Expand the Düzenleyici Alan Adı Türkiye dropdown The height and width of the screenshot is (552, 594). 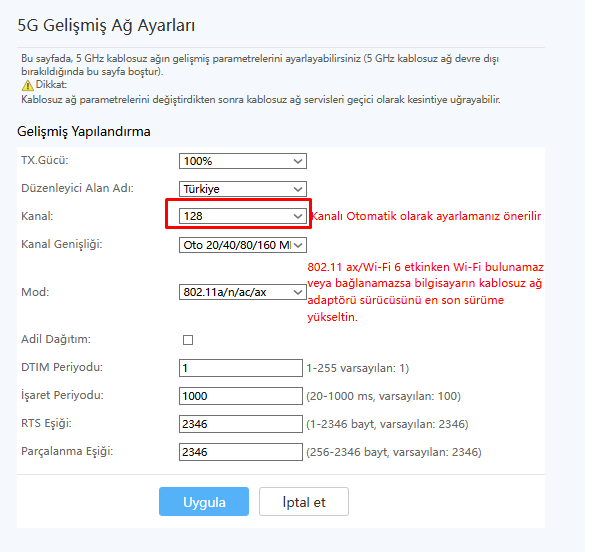coord(243,189)
